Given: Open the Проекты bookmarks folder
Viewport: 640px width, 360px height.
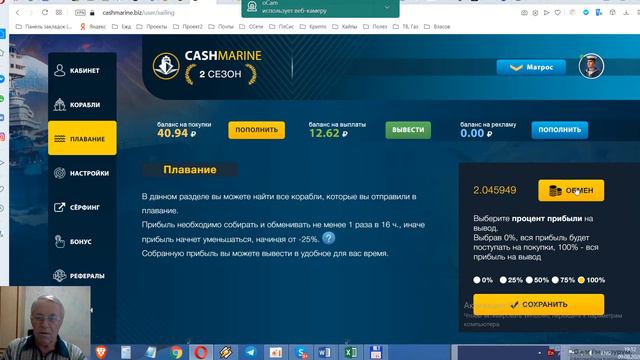Looking at the screenshot, I should [x=152, y=27].
